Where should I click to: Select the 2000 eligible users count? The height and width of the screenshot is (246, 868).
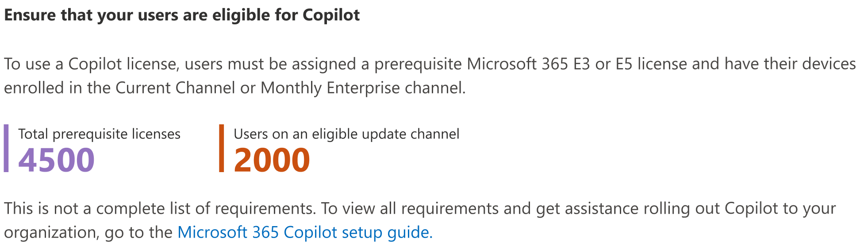point(272,160)
